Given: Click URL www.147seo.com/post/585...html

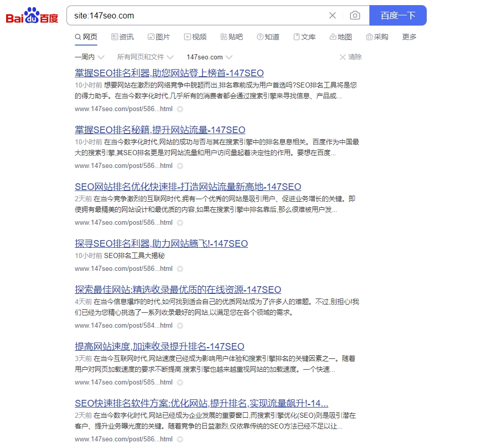Looking at the screenshot, I should [x=123, y=382].
